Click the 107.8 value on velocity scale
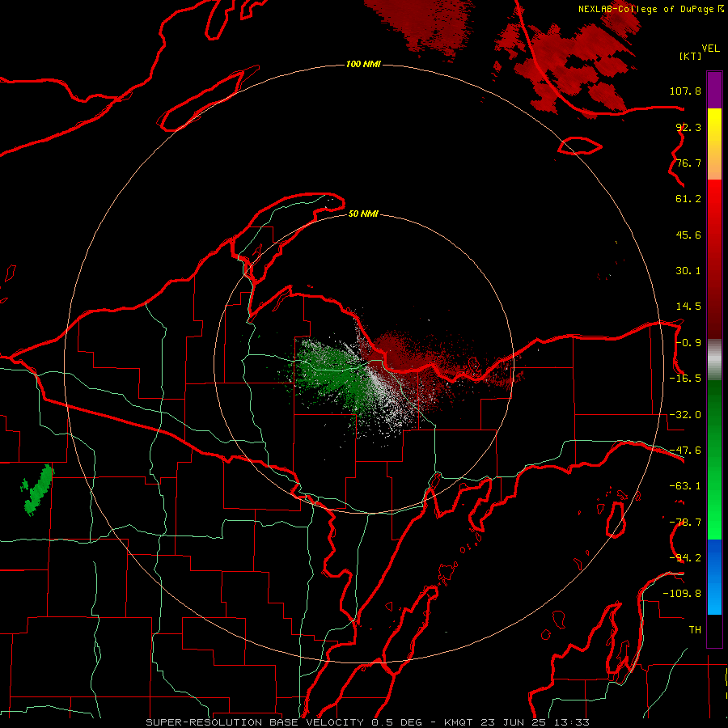This screenshot has height=728, width=728. (685, 91)
